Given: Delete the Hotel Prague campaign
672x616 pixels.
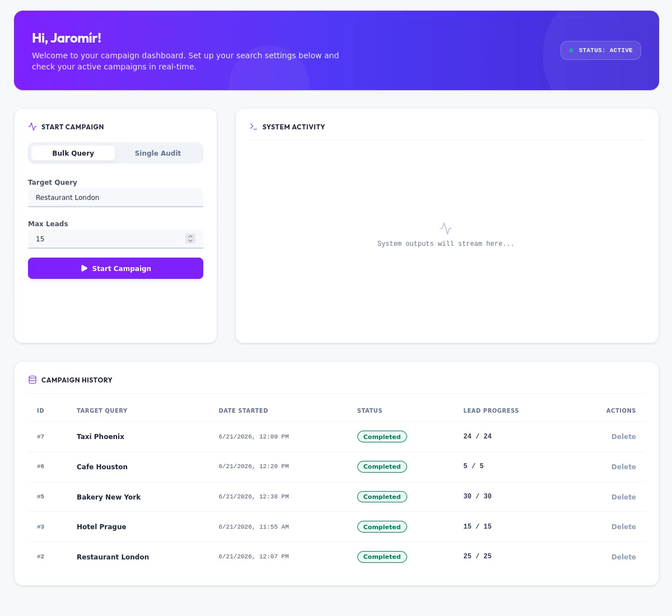Looking at the screenshot, I should pos(623,527).
